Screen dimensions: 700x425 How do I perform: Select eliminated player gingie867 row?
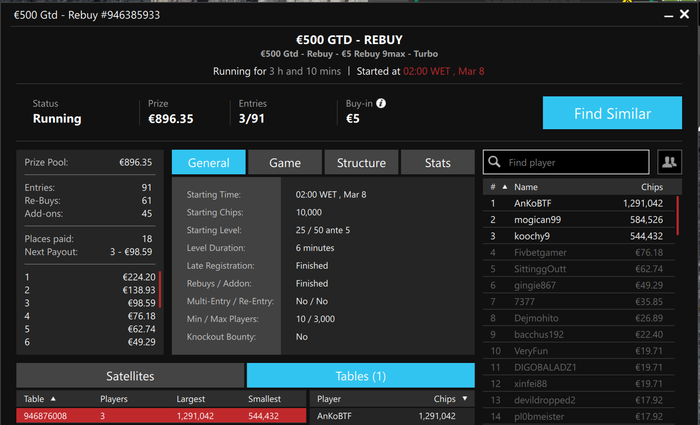pyautogui.click(x=579, y=285)
